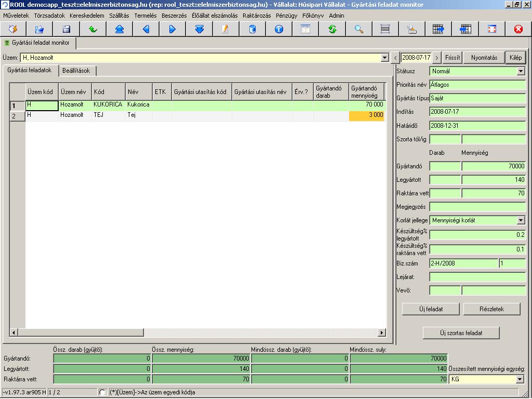Click the blue info circle toolbar icon
Screen dimensions: 532x399
tap(279, 29)
